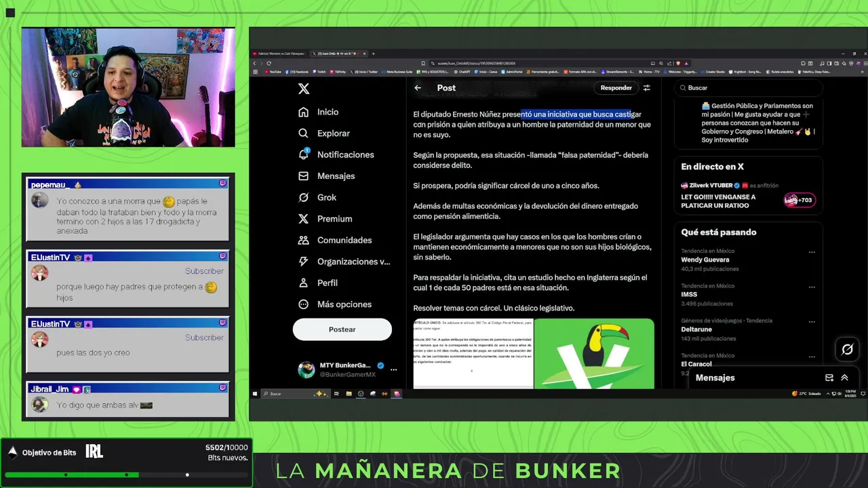Open the taskbar weather widget 27°C

click(x=806, y=393)
